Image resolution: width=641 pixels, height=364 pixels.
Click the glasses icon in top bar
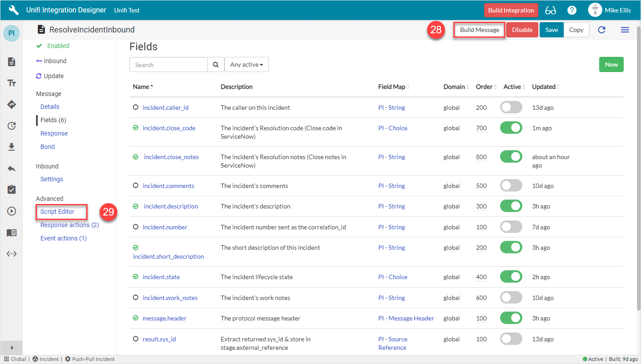551,10
